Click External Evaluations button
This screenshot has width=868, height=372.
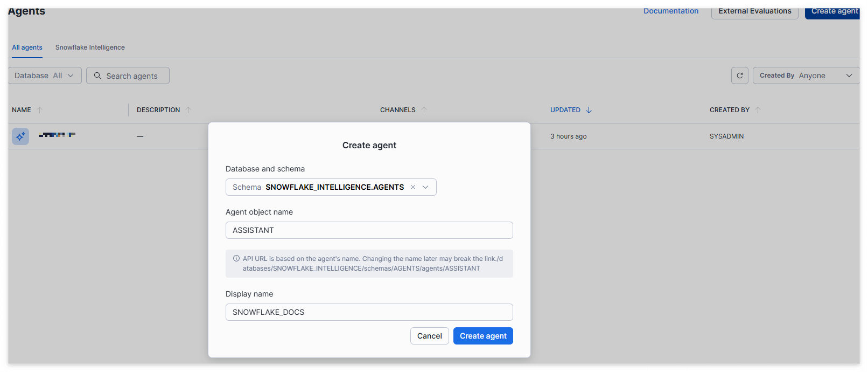[x=755, y=11]
